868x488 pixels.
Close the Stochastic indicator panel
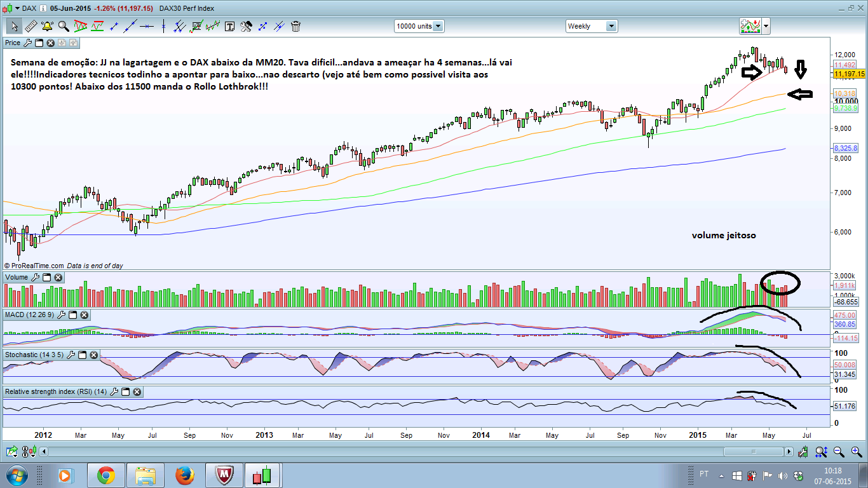[x=95, y=354]
